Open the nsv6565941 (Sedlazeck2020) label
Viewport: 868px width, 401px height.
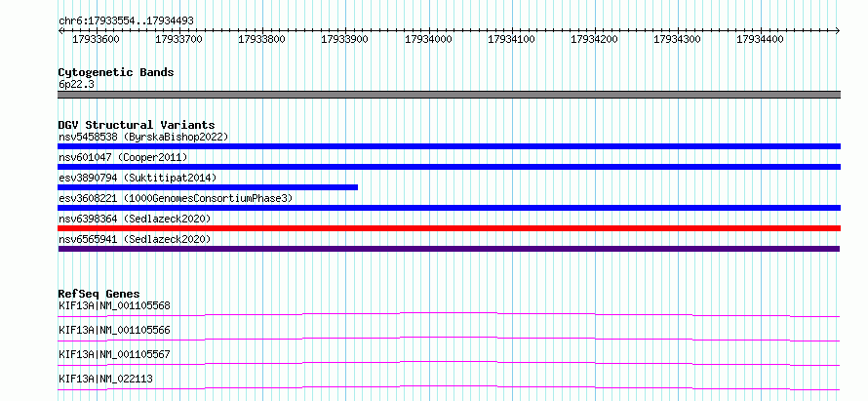(135, 239)
